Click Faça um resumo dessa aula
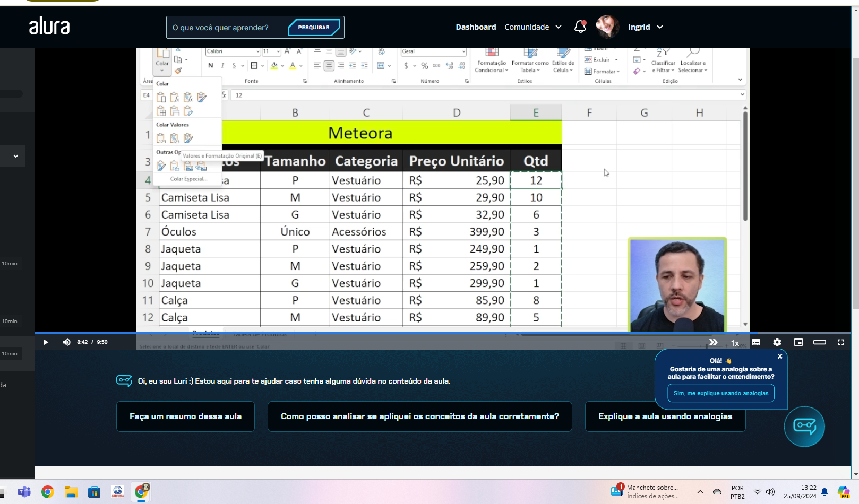859x504 pixels. [185, 416]
